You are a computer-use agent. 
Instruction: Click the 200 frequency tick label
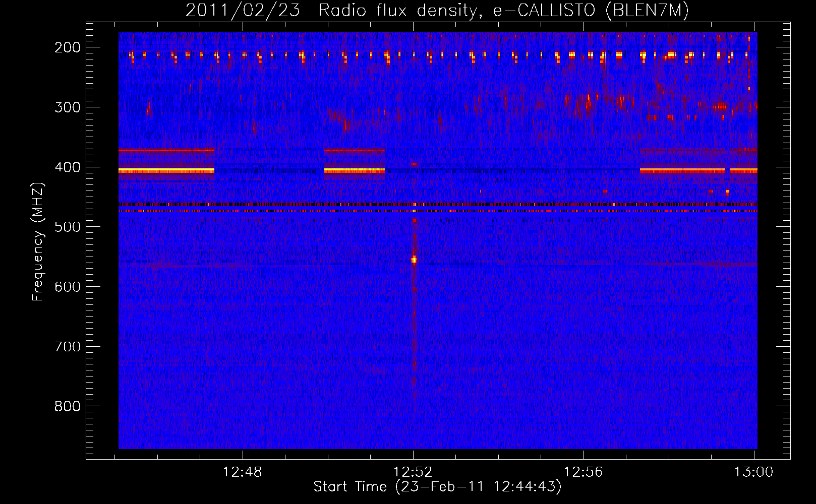pyautogui.click(x=68, y=47)
